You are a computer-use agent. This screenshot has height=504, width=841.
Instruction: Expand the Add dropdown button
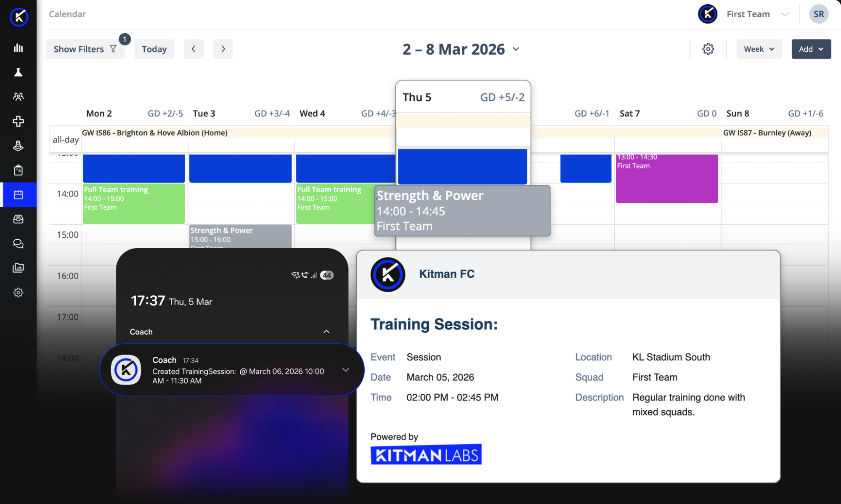click(x=811, y=49)
